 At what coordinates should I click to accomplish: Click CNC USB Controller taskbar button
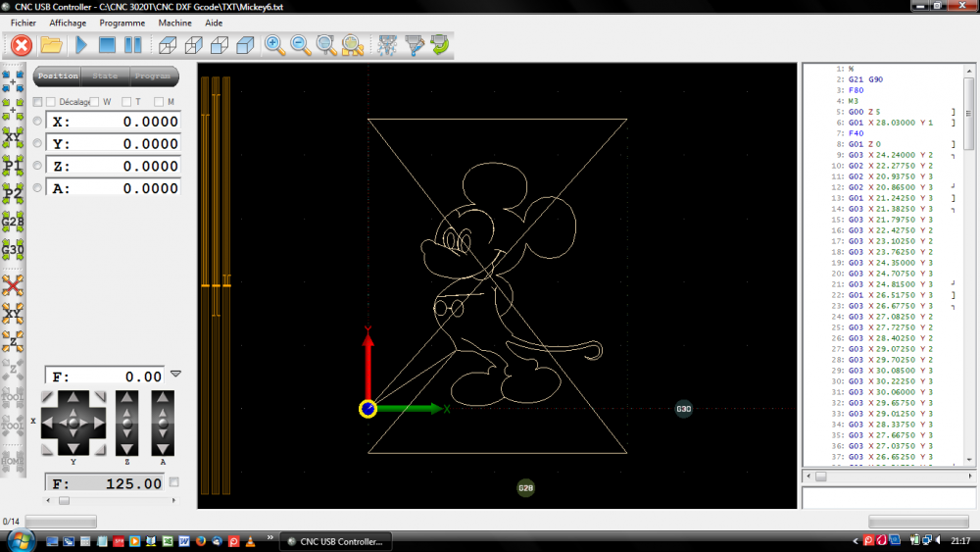point(335,541)
